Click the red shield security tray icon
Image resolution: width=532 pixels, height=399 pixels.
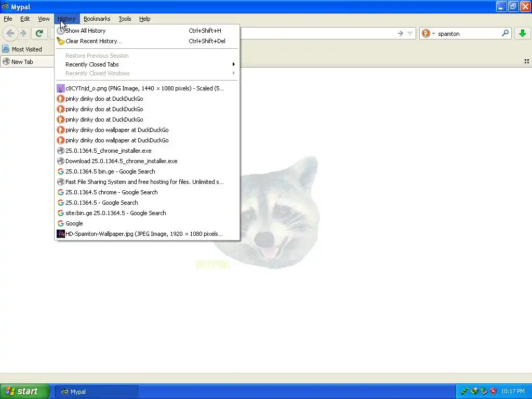click(494, 391)
